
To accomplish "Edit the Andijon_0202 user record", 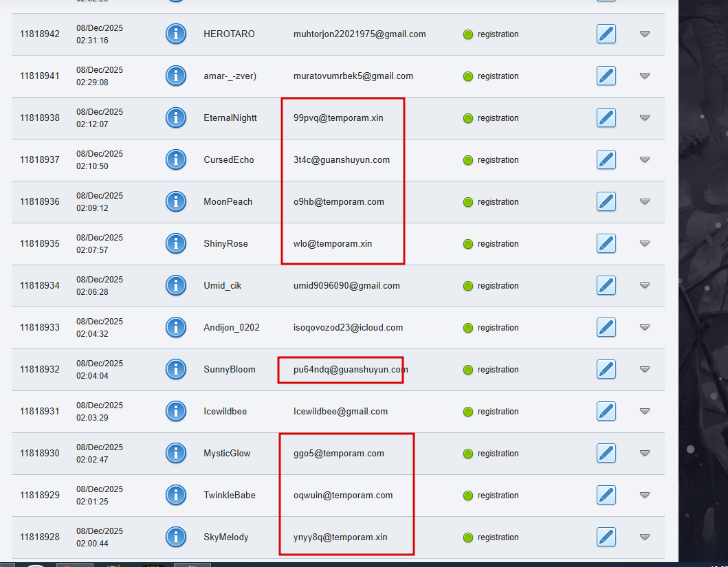I will click(x=606, y=327).
